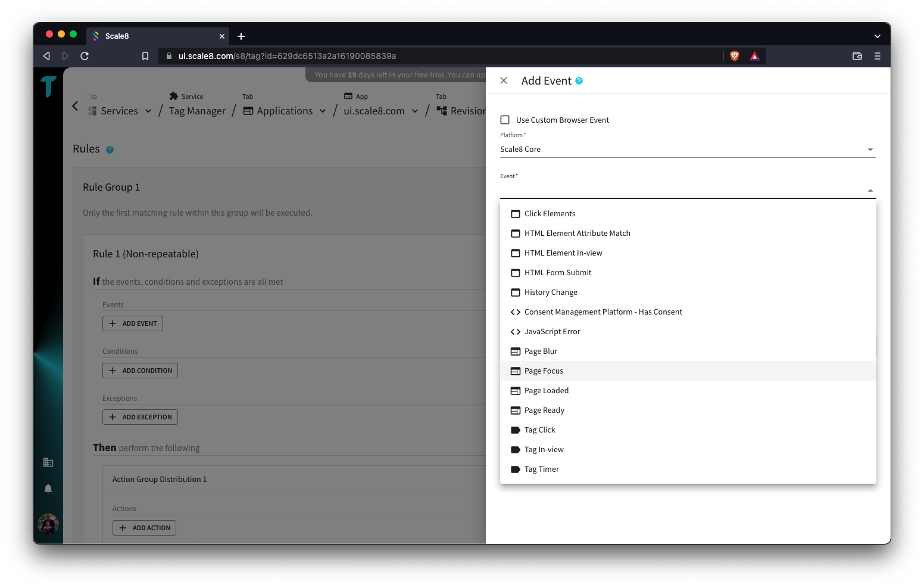Image resolution: width=924 pixels, height=588 pixels.
Task: Click the browser back button
Action: 46,56
